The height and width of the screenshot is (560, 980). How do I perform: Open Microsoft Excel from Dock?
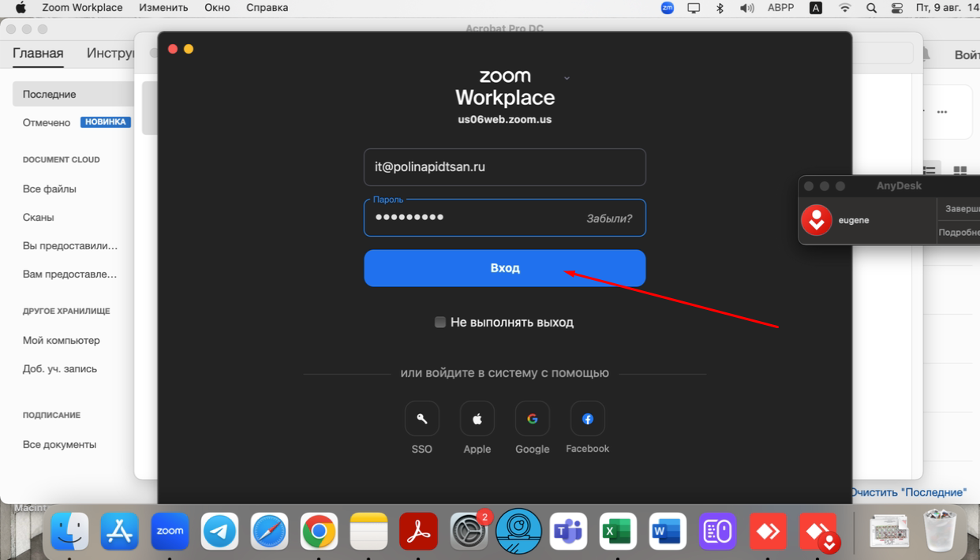click(617, 532)
